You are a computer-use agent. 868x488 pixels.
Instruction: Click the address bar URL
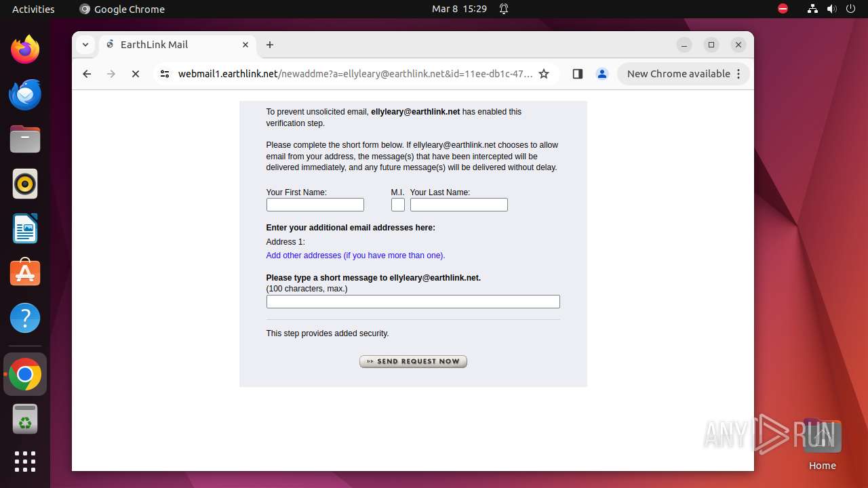pos(355,74)
